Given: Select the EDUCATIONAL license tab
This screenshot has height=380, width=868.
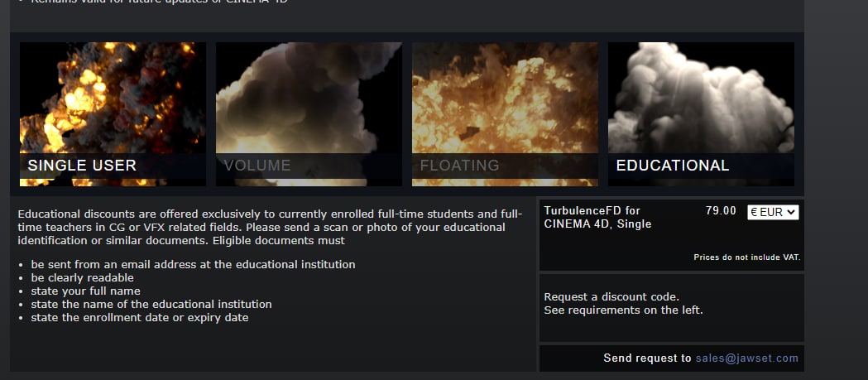Looking at the screenshot, I should click(701, 114).
